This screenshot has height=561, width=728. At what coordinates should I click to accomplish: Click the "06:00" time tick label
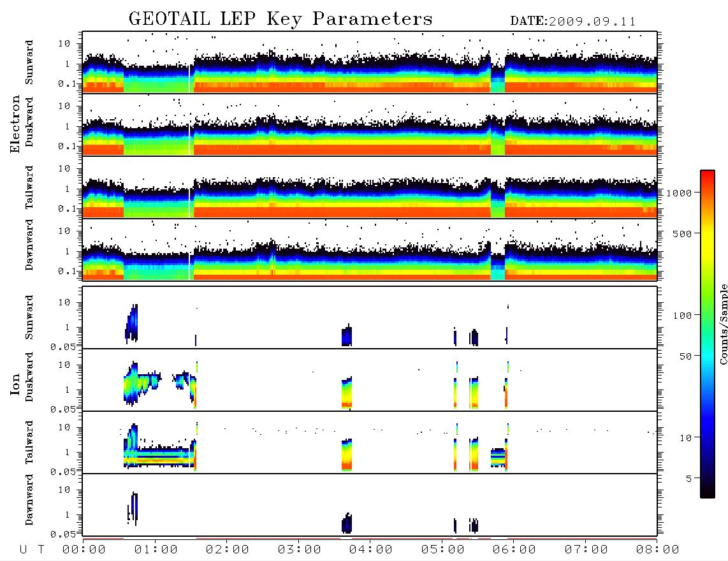tap(514, 550)
